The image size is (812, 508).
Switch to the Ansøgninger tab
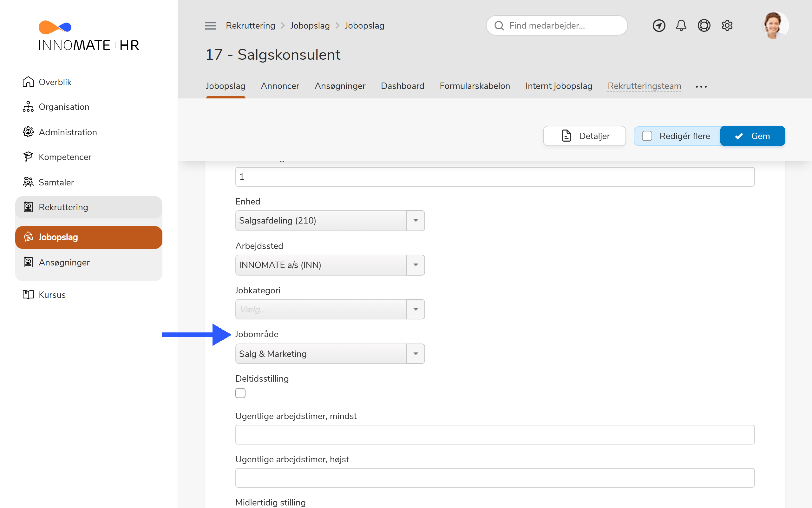point(340,86)
